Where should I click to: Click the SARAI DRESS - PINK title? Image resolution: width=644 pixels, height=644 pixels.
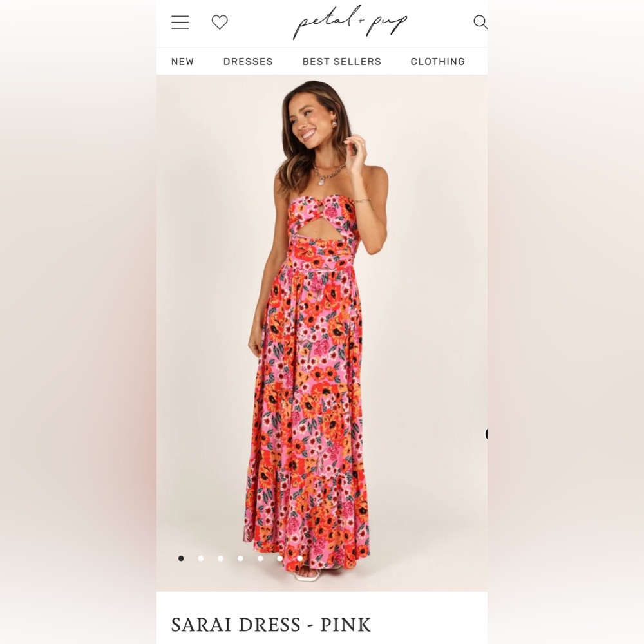click(x=270, y=624)
